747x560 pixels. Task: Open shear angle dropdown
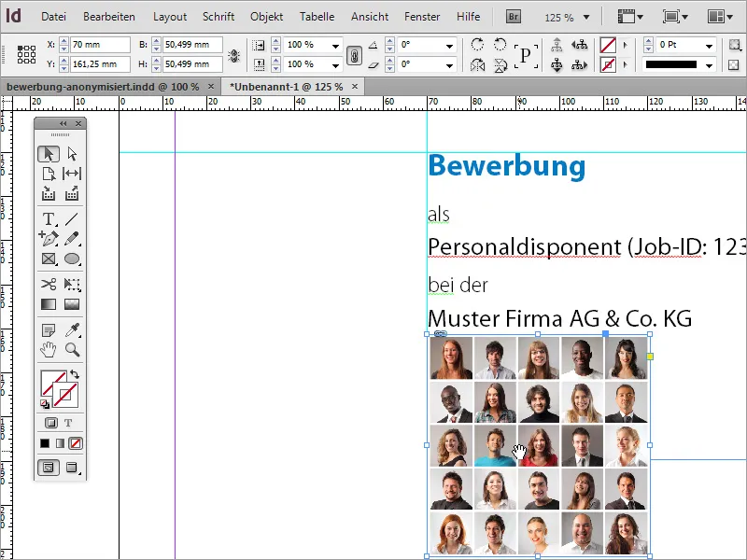(449, 64)
